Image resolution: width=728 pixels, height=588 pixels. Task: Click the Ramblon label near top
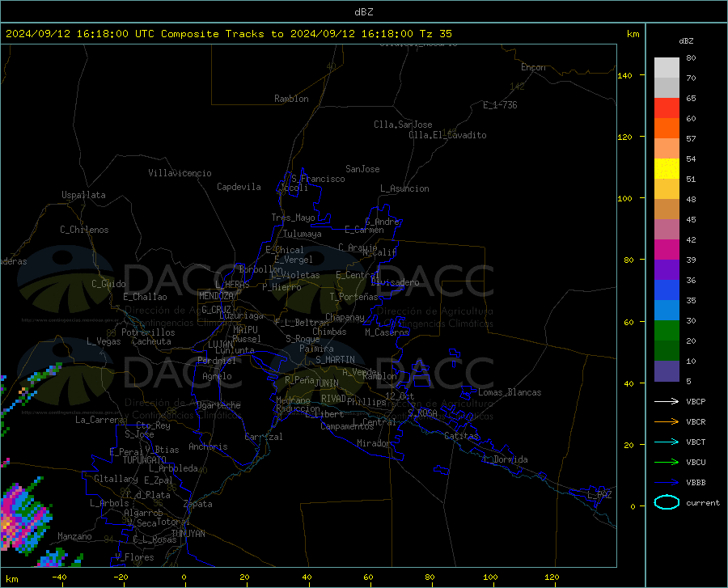tap(291, 99)
